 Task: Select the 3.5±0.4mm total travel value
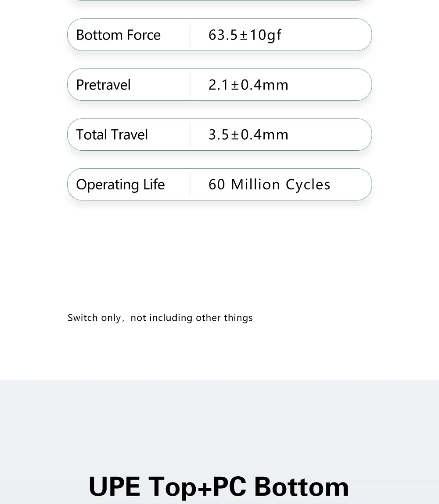[x=248, y=134]
